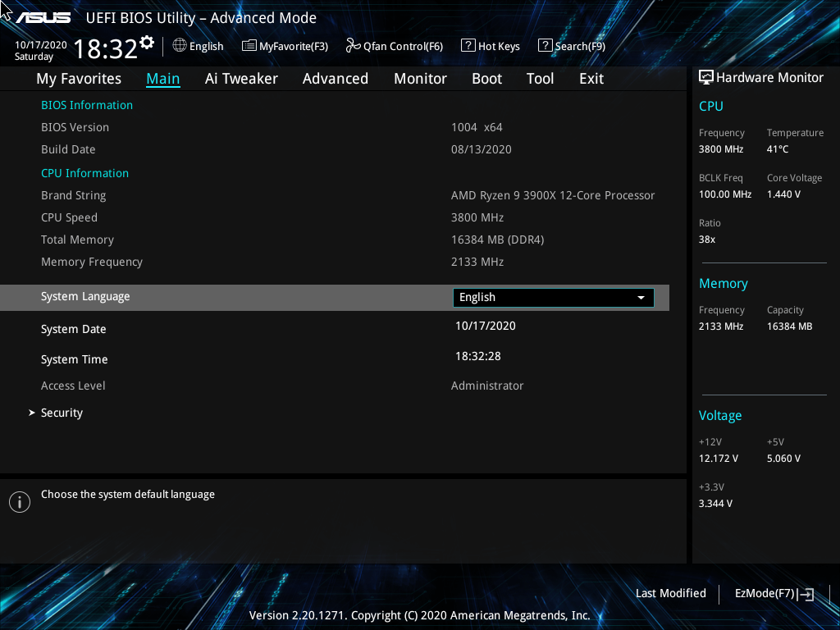The height and width of the screenshot is (630, 840).
Task: Click the info icon beside help text
Action: coord(20,502)
